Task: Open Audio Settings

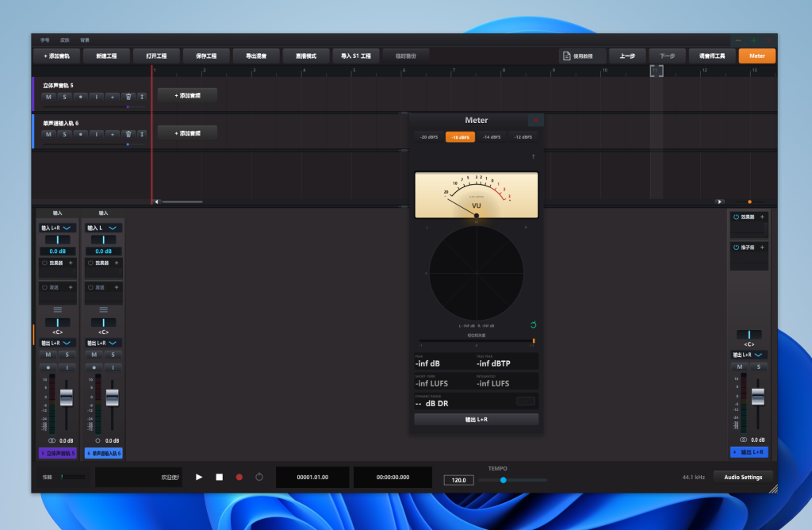Action: click(743, 477)
